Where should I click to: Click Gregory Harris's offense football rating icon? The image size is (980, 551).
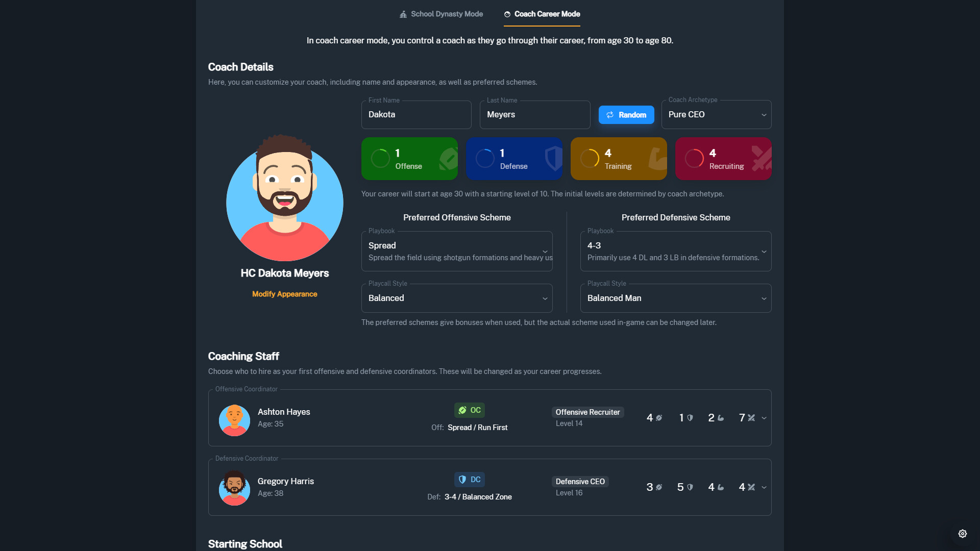pyautogui.click(x=659, y=487)
